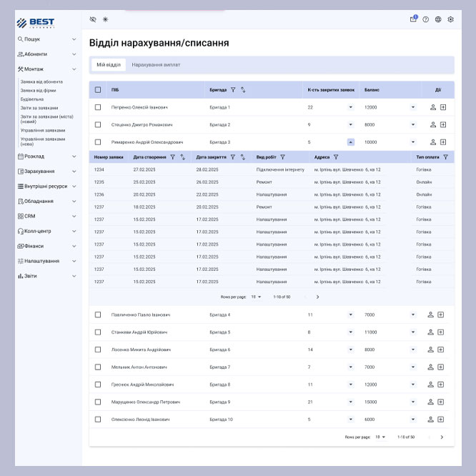Toggle the crossed-eye visibility icon in top bar
This screenshot has height=476, width=476.
[93, 19]
